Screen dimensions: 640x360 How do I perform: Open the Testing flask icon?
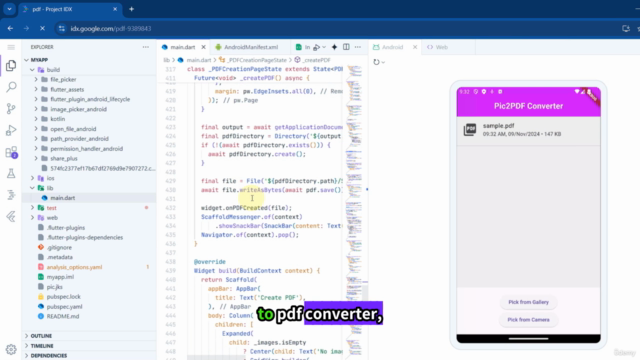click(11, 173)
